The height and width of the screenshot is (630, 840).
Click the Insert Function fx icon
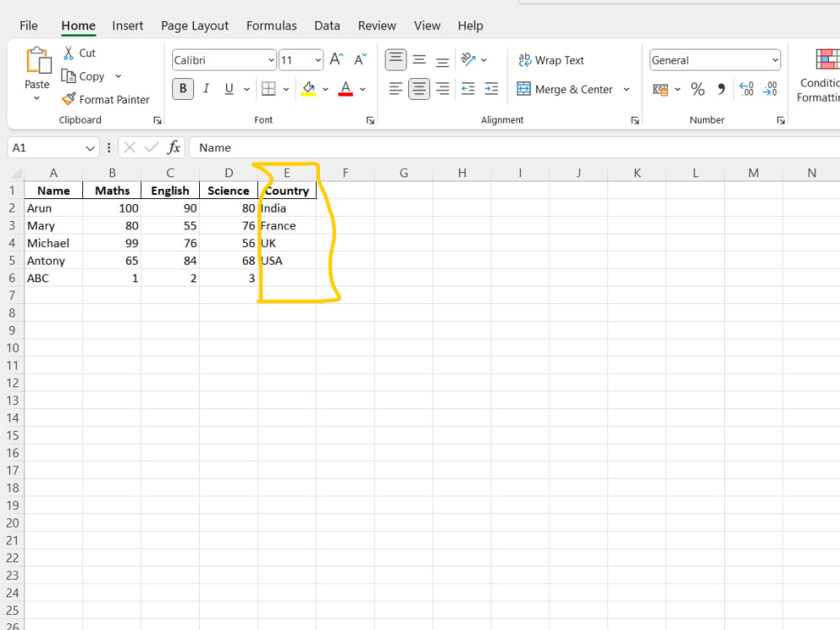(174, 147)
